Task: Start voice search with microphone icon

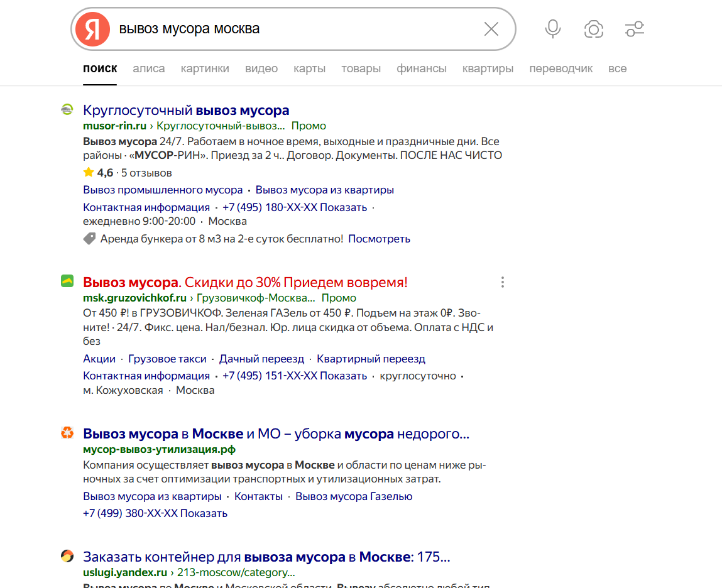Action: [x=552, y=29]
